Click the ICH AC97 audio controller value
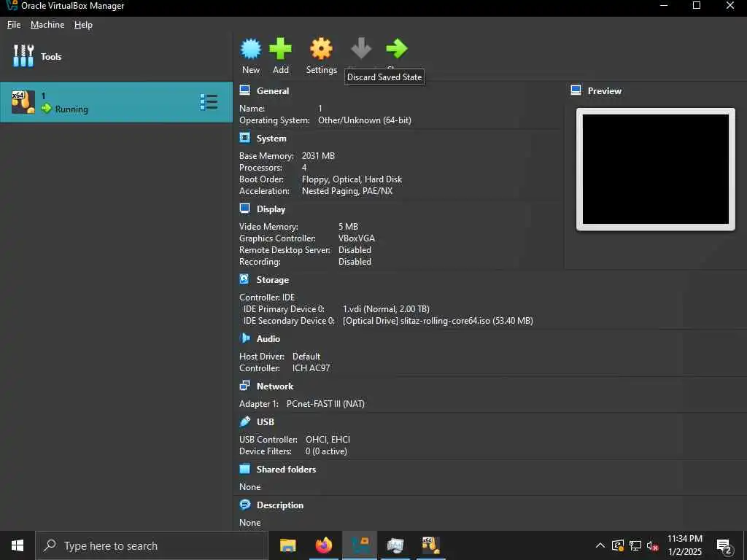Viewport: 747px width, 560px height. tap(311, 368)
